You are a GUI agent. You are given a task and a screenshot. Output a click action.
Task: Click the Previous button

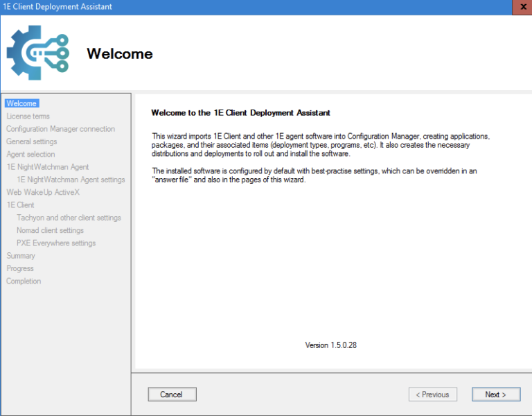pyautogui.click(x=433, y=395)
